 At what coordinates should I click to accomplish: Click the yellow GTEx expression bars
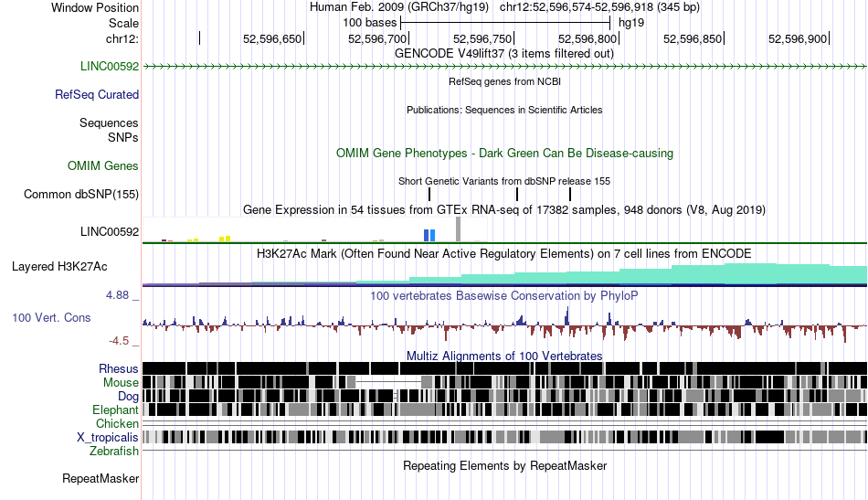(225, 239)
